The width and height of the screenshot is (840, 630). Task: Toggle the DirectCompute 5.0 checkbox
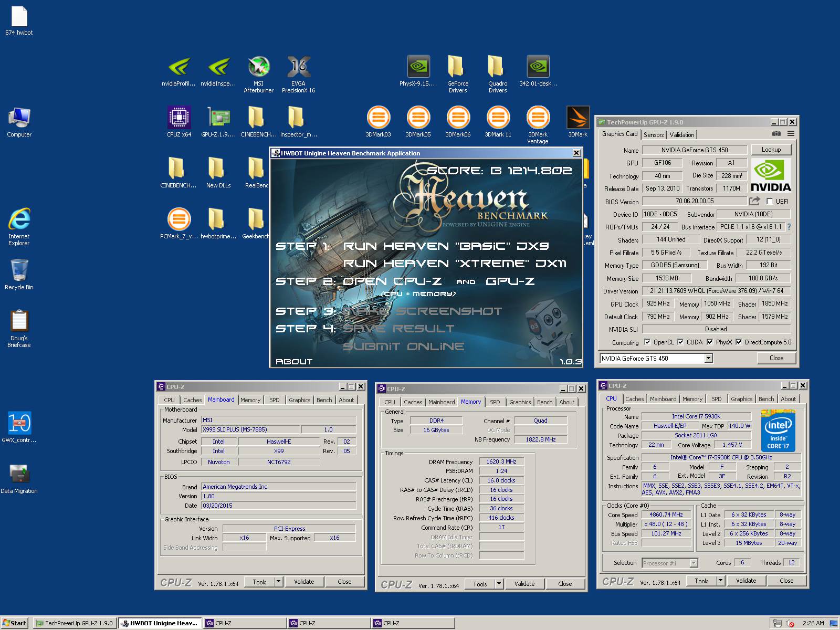pyautogui.click(x=739, y=342)
